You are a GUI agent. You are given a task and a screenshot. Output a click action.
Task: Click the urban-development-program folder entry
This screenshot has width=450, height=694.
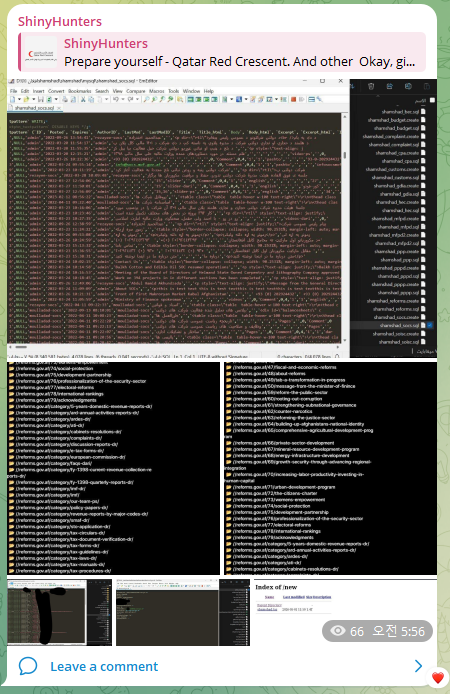[x=280, y=487]
